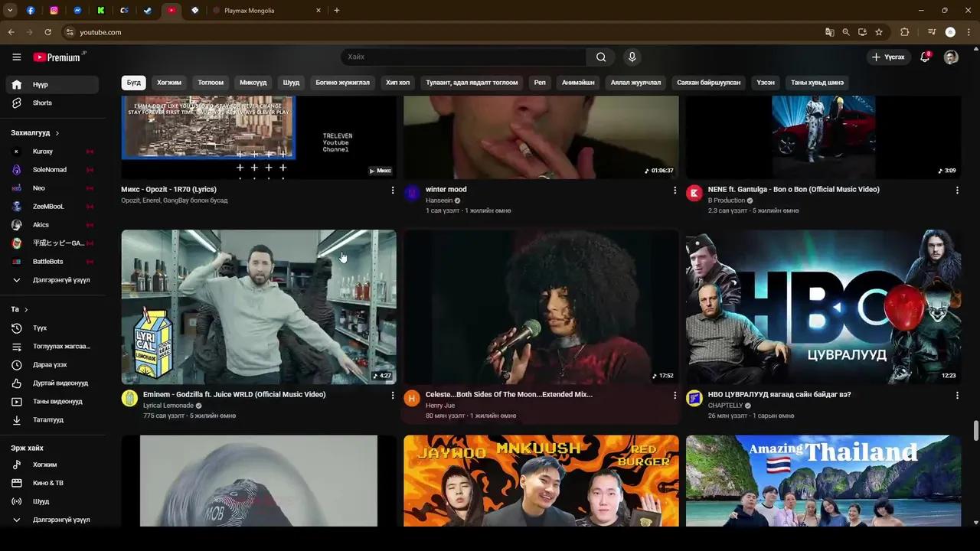Open ZeeMBooL subscription channel
This screenshot has height=551, width=980.
(52, 207)
